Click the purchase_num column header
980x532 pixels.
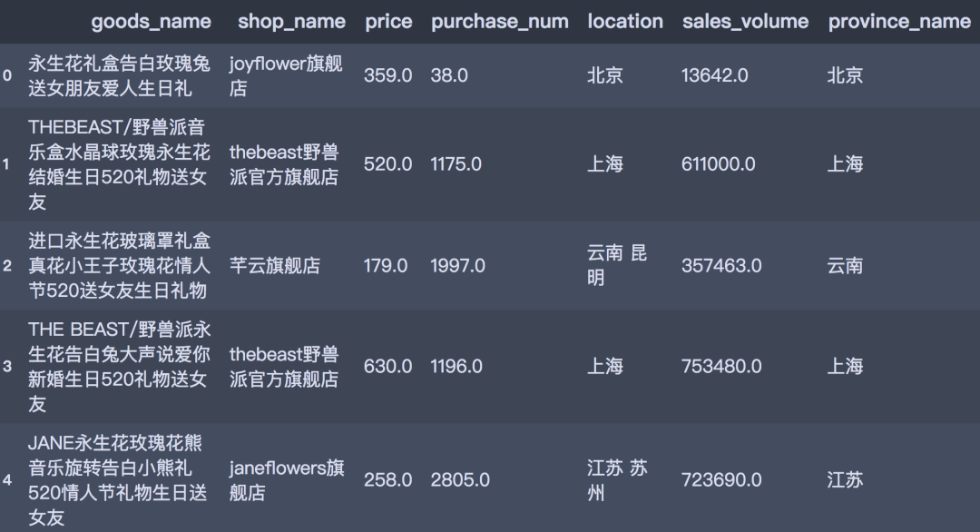click(500, 22)
